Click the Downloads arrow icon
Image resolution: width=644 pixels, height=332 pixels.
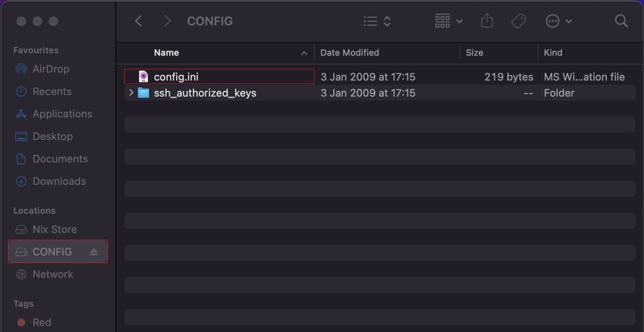[21, 181]
